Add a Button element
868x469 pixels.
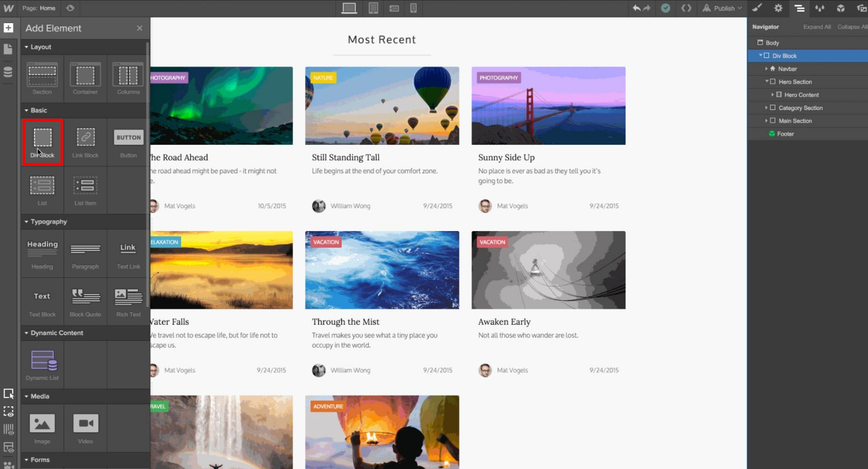(x=128, y=142)
